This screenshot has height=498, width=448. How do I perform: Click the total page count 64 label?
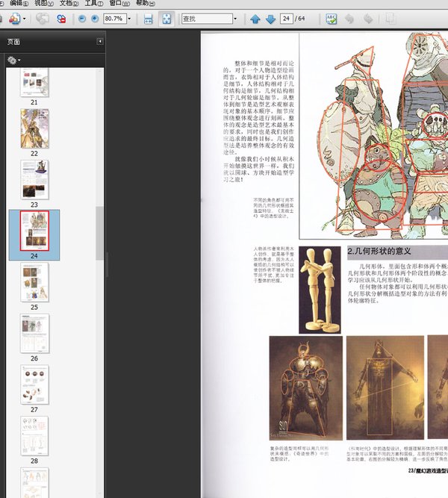pos(302,19)
